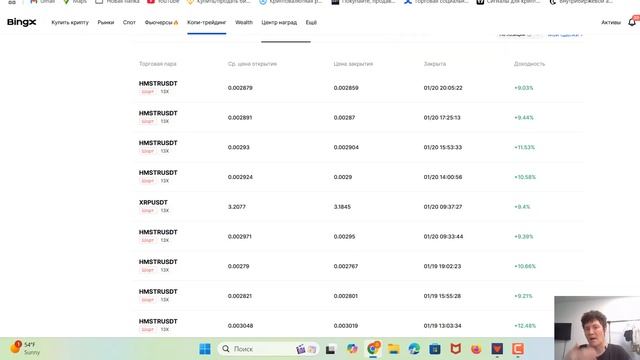Click the BingX logo
The height and width of the screenshot is (360, 640).
coord(22,22)
